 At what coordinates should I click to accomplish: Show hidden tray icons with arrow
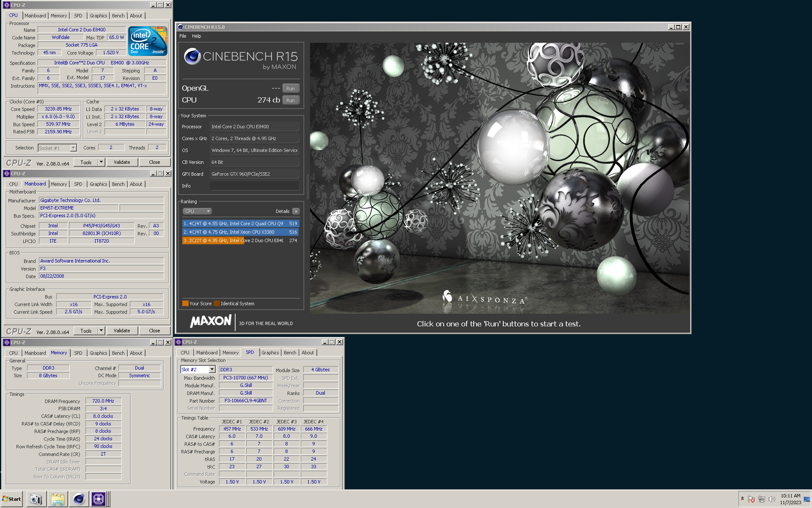(742, 499)
